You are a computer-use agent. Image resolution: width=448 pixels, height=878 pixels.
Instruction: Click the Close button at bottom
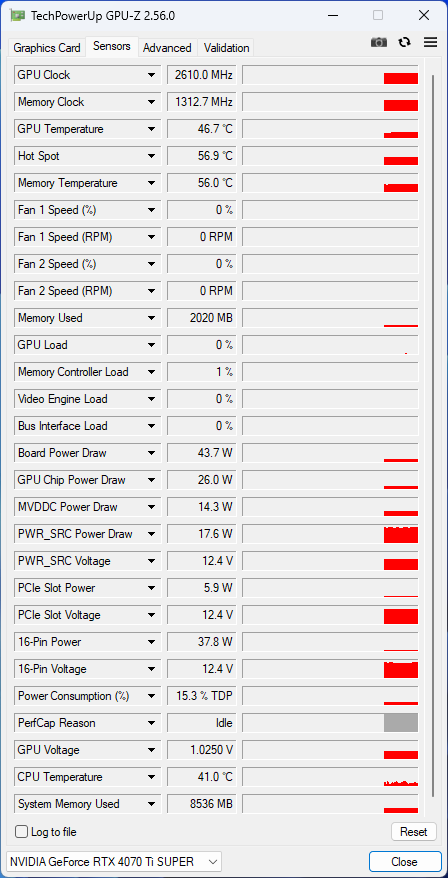pyautogui.click(x=404, y=861)
